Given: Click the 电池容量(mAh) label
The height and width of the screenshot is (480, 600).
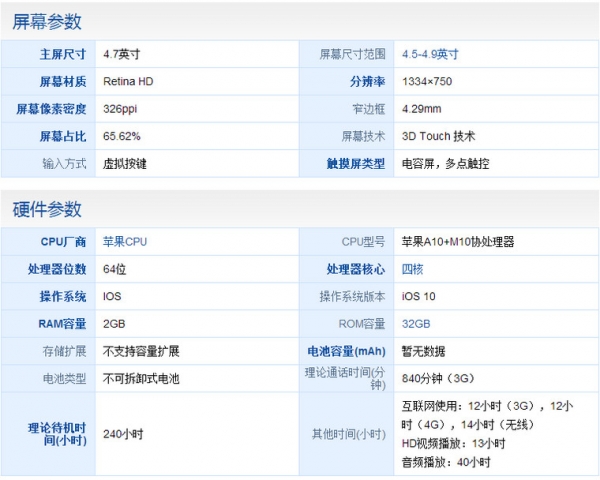Looking at the screenshot, I should click(345, 351).
